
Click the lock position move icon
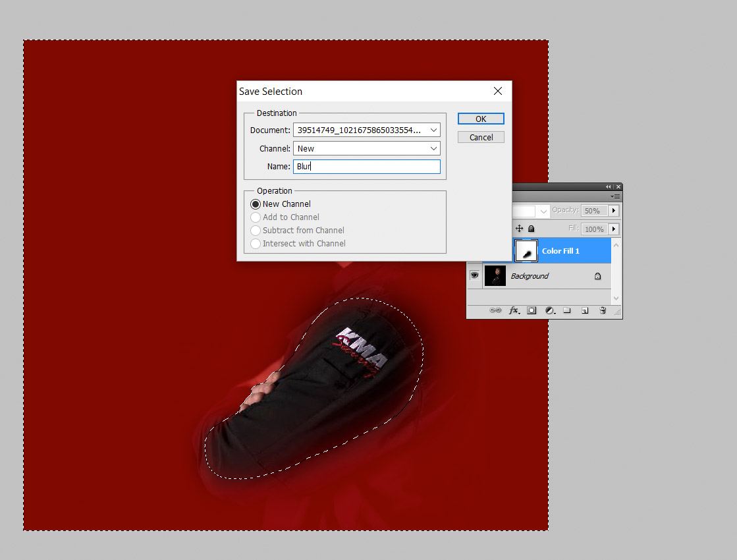pyautogui.click(x=519, y=229)
